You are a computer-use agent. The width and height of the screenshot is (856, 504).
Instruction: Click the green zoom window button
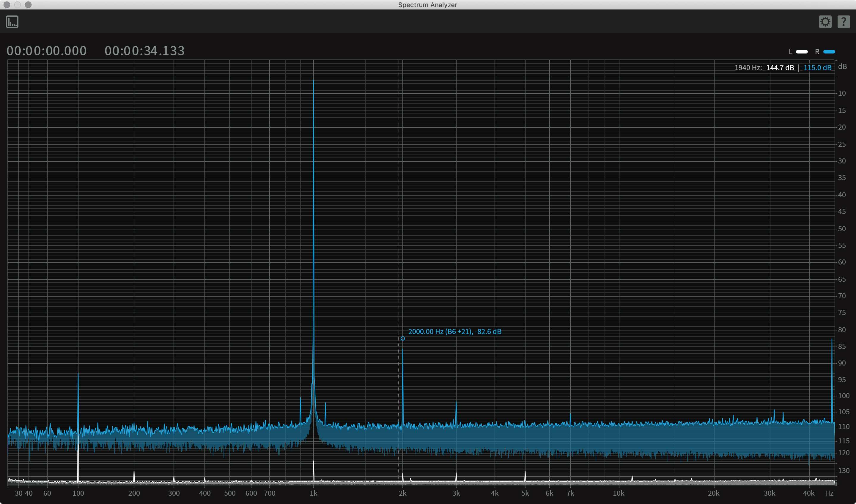point(28,5)
